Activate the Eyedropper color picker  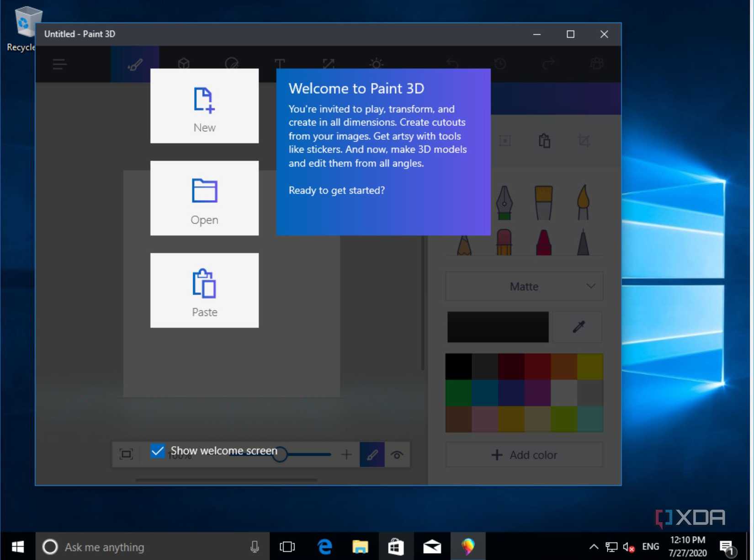[577, 327]
